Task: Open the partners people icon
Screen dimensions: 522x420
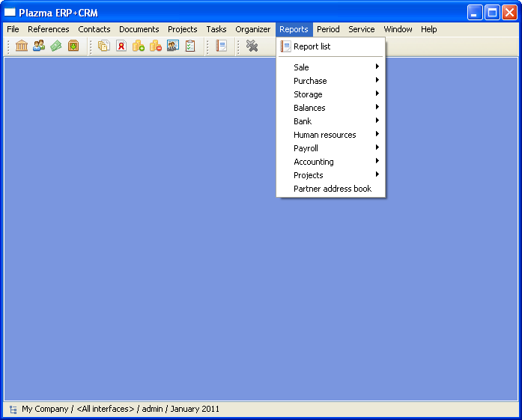Action: [x=39, y=46]
